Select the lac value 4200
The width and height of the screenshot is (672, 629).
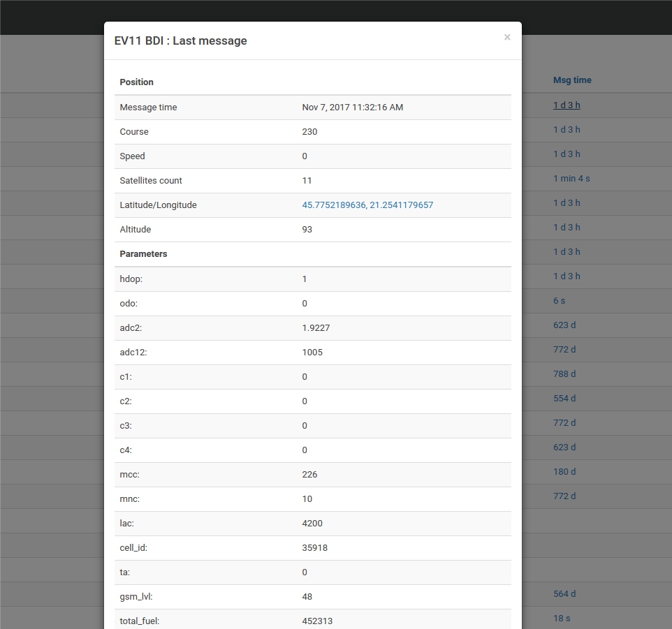pos(312,524)
